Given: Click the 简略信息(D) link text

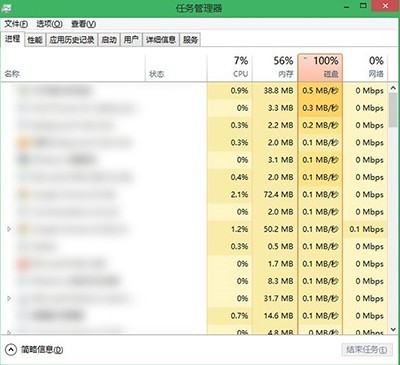Looking at the screenshot, I should click(42, 350).
